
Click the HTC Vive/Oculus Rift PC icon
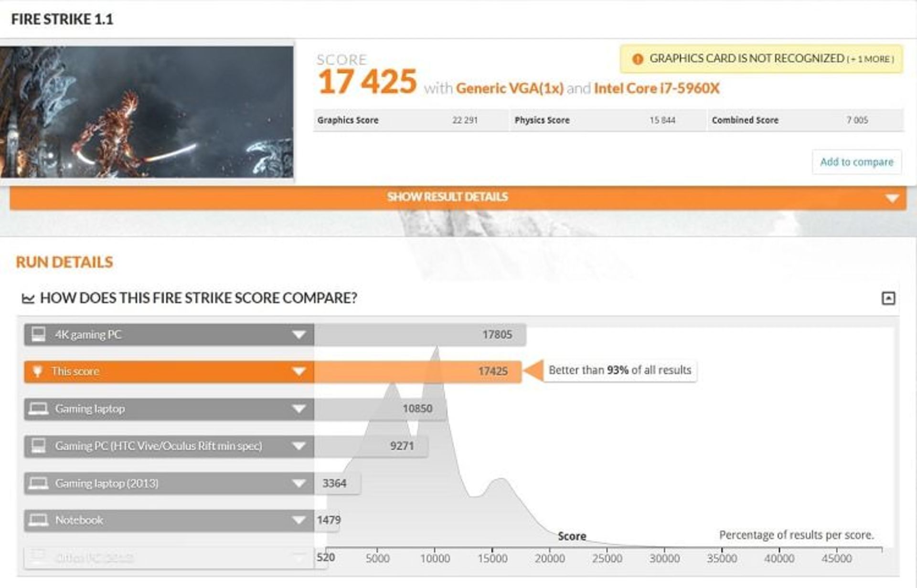(x=38, y=446)
